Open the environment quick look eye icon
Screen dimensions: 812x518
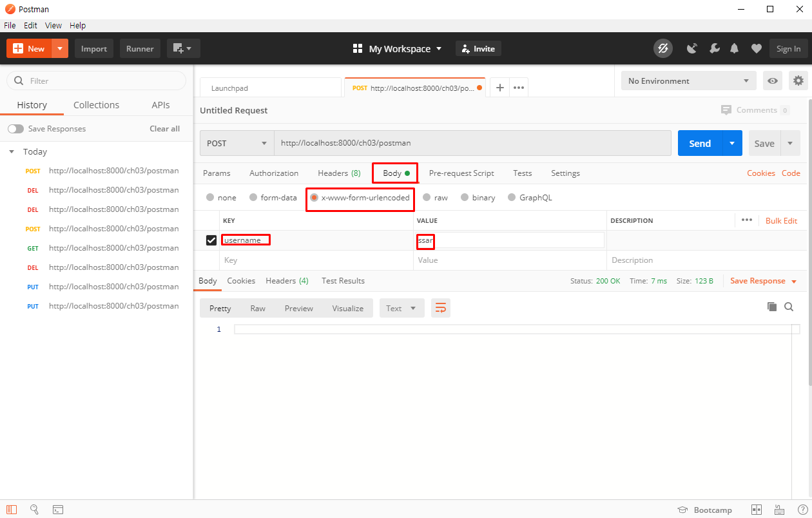coord(773,81)
